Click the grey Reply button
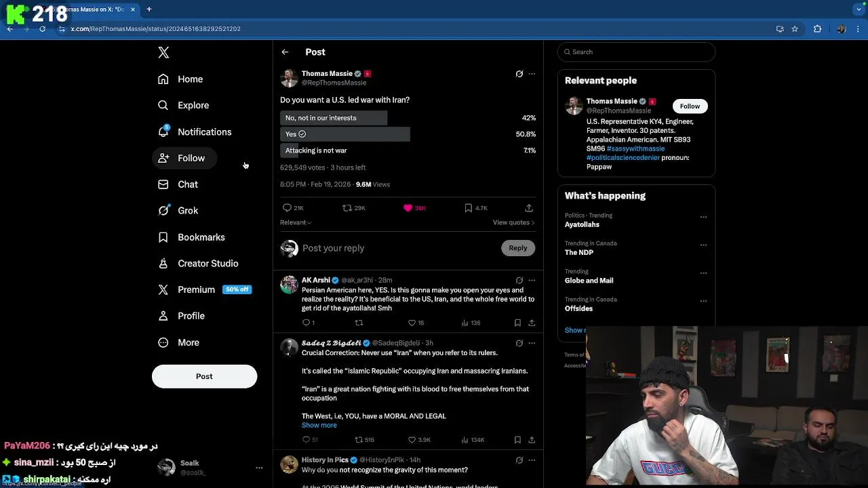Screen dimensions: 868x488 518,248
